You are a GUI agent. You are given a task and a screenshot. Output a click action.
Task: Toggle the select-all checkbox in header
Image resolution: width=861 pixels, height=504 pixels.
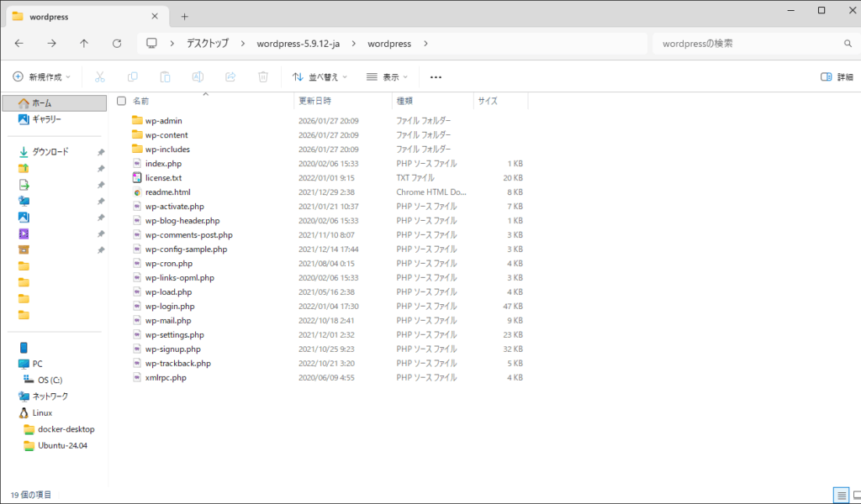(121, 101)
